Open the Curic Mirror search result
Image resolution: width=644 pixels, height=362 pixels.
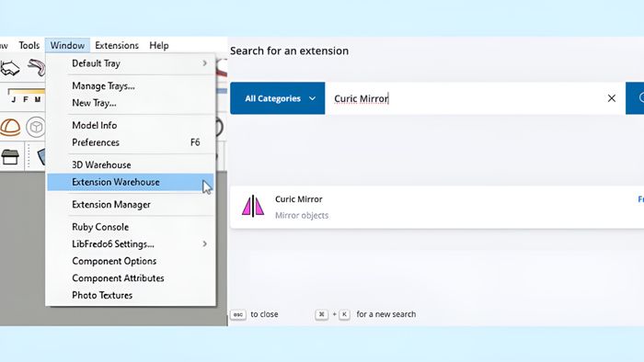point(437,207)
